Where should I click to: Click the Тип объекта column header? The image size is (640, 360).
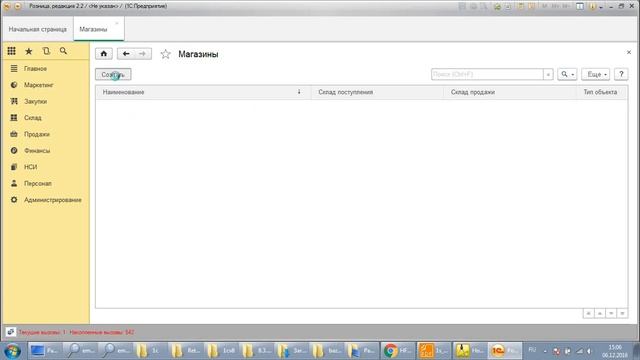[602, 92]
